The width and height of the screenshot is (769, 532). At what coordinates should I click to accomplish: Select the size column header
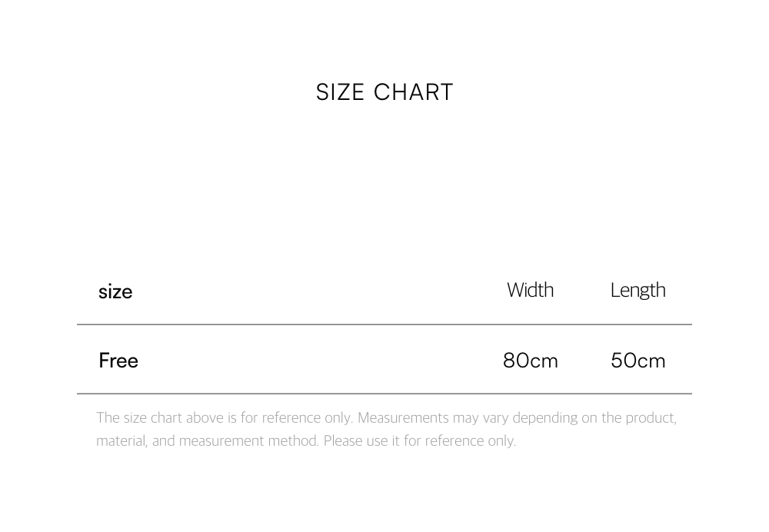click(115, 292)
